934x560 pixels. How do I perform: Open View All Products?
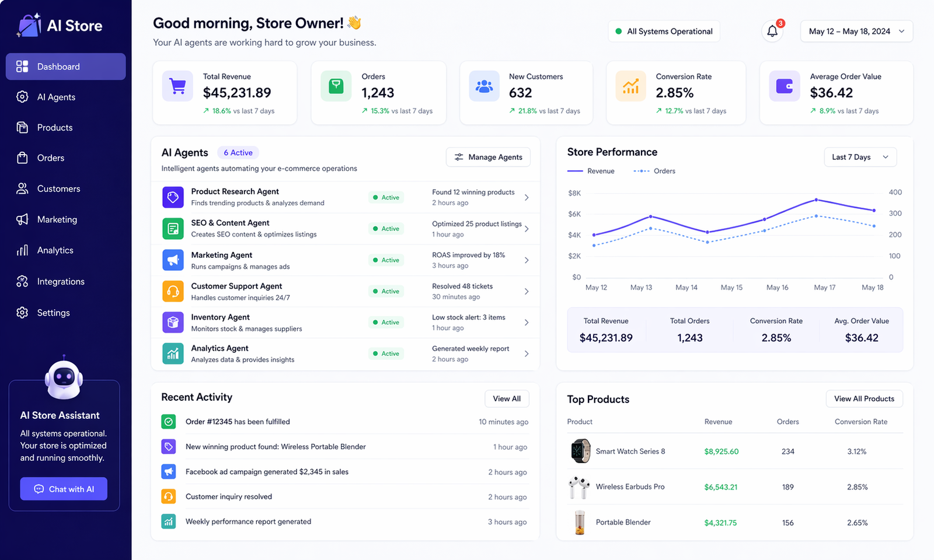pyautogui.click(x=864, y=398)
